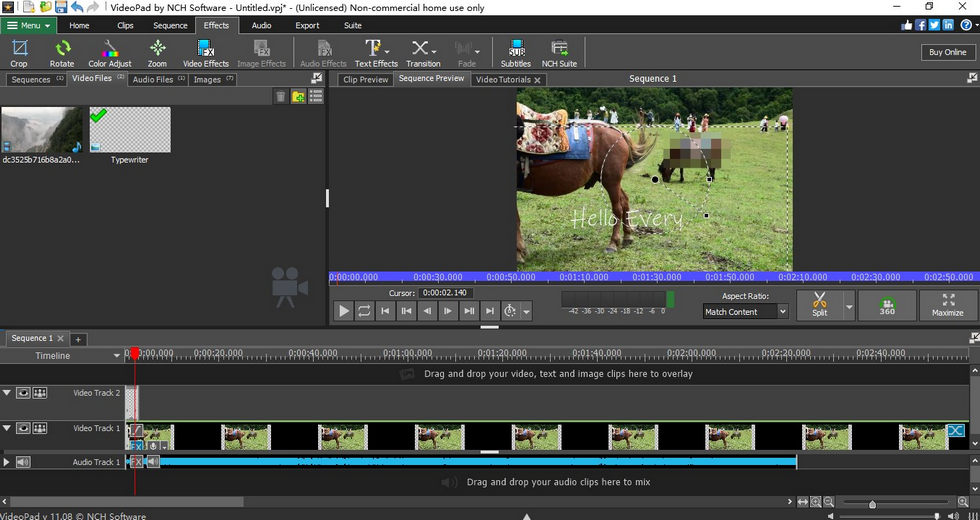Open the Transition tool
Screen dimensions: 980x520
(423, 52)
